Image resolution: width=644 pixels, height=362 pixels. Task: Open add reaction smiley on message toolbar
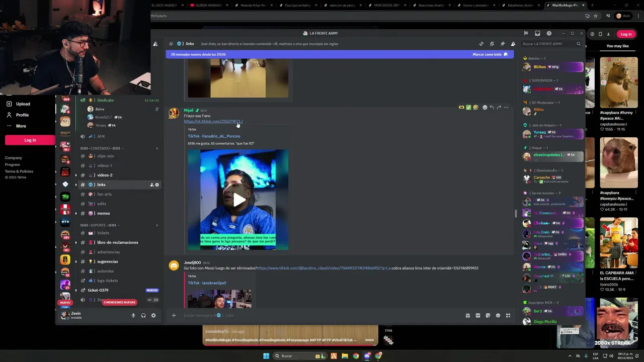[485, 107]
